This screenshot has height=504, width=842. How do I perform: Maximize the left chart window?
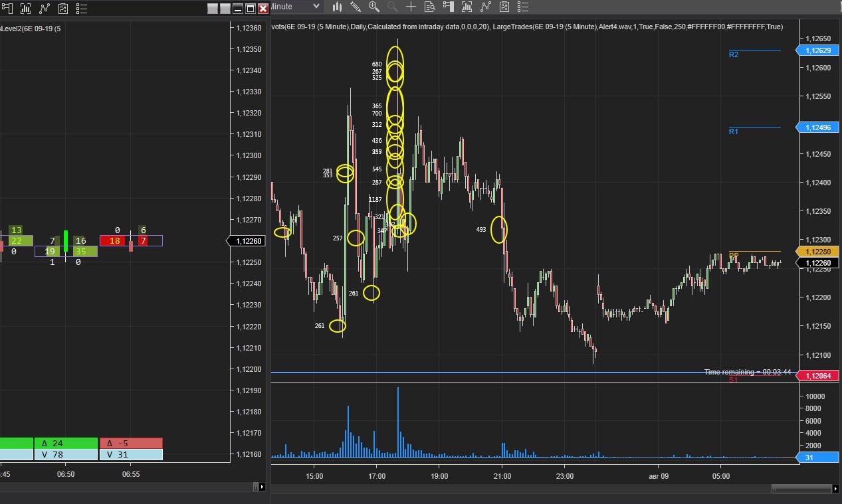click(x=251, y=8)
